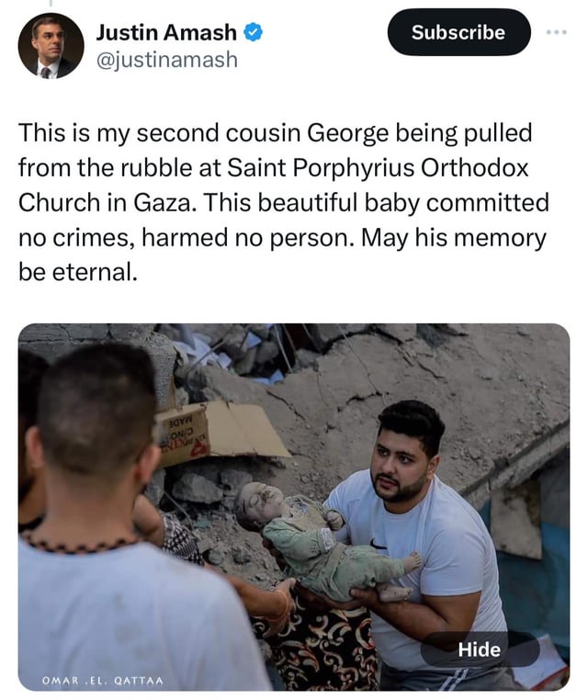The height and width of the screenshot is (700, 588).
Task: Click the blue verified checkmark badge
Action: point(254,32)
